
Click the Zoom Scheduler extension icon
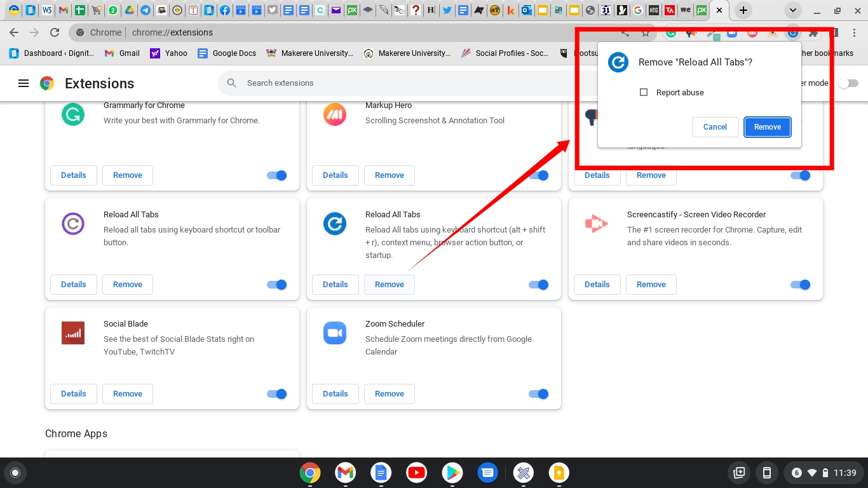335,333
